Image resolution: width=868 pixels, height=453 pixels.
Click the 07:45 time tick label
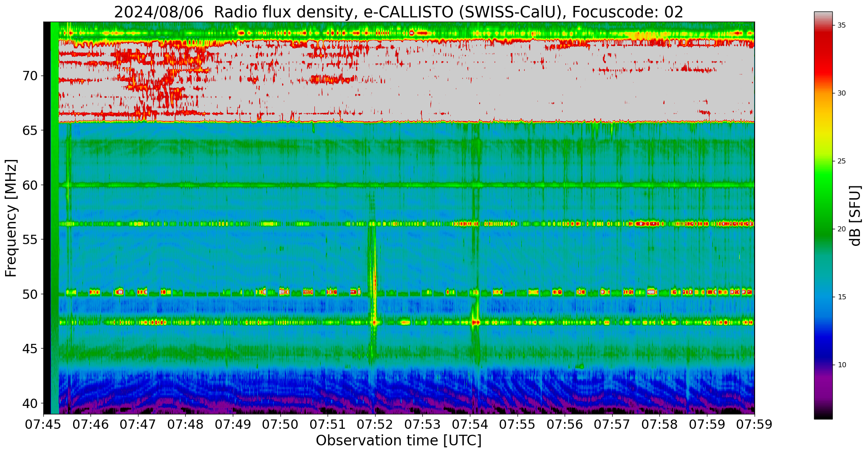pyautogui.click(x=43, y=425)
